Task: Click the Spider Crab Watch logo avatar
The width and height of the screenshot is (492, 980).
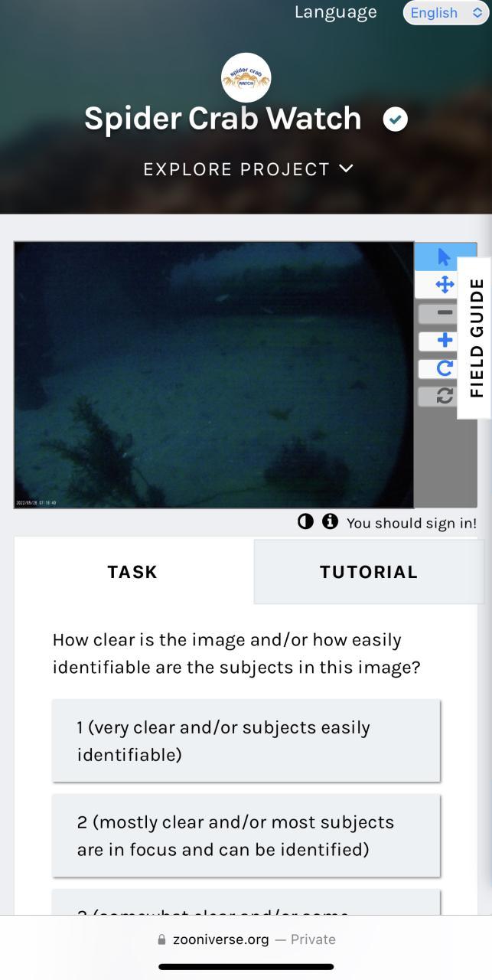Action: click(x=246, y=77)
